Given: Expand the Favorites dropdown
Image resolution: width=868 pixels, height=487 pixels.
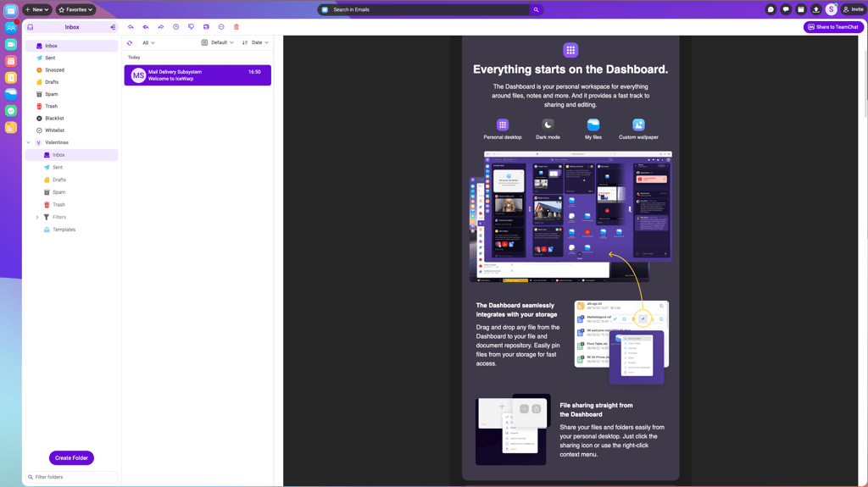Looking at the screenshot, I should [75, 9].
